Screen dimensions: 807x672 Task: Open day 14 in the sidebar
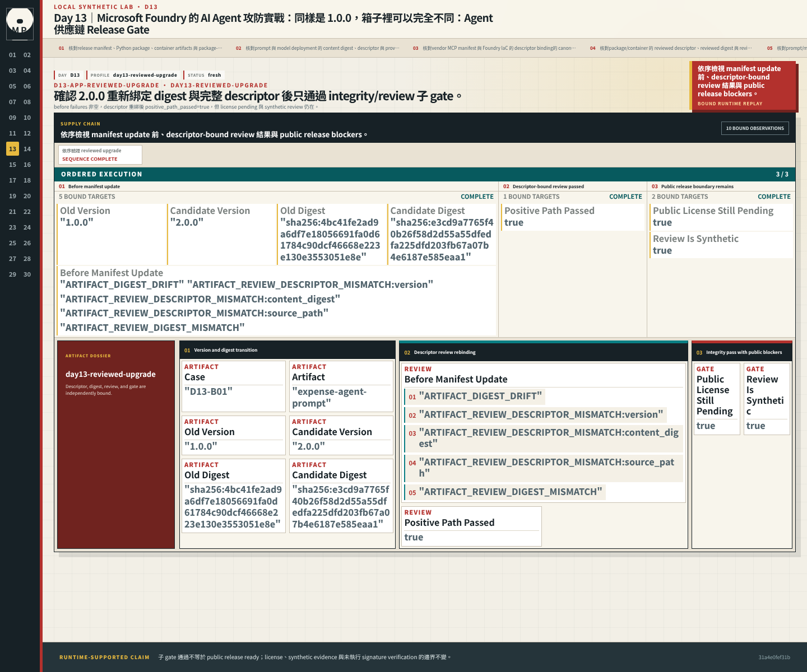point(27,149)
